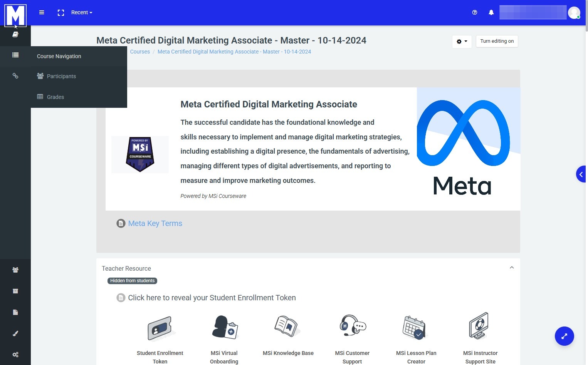Click MSi Knowledge Base label
This screenshot has height=365, width=588.
(288, 353)
